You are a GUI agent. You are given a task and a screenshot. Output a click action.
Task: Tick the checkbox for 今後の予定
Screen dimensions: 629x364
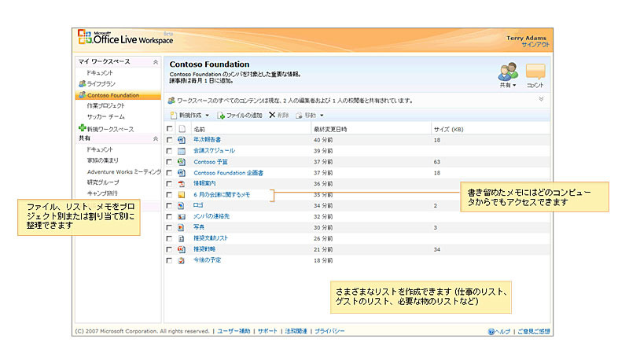pos(169,260)
